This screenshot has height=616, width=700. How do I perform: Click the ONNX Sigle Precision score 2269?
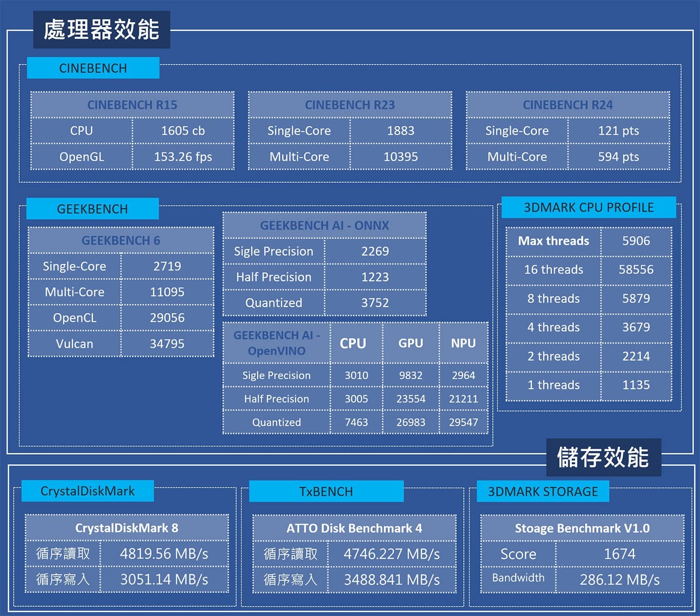coord(375,251)
